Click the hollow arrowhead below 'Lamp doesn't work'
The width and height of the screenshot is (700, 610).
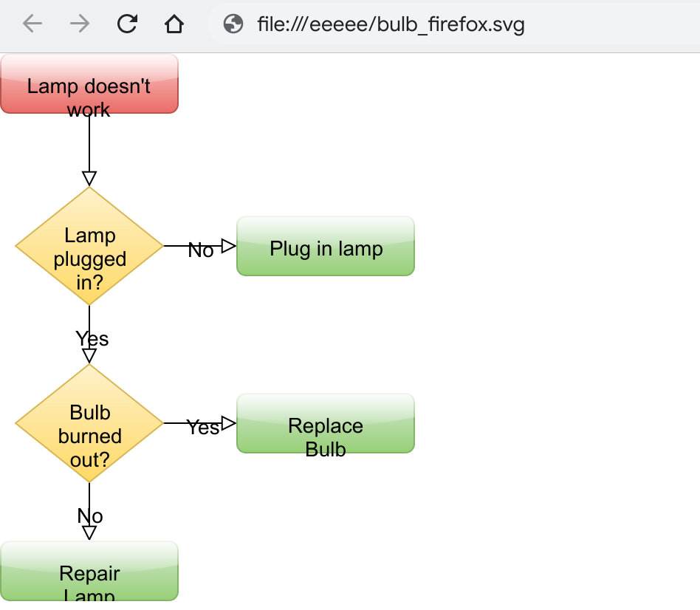pyautogui.click(x=89, y=177)
